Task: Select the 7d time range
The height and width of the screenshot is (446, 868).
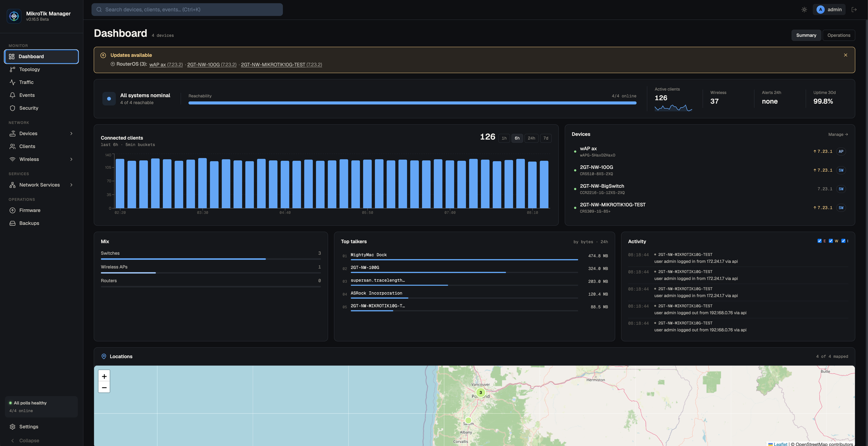Action: pyautogui.click(x=546, y=138)
